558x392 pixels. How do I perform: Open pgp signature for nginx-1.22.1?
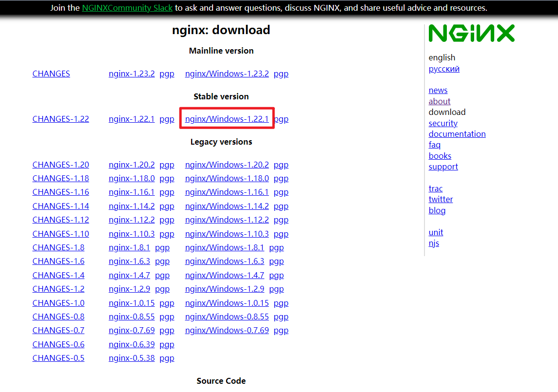(167, 119)
